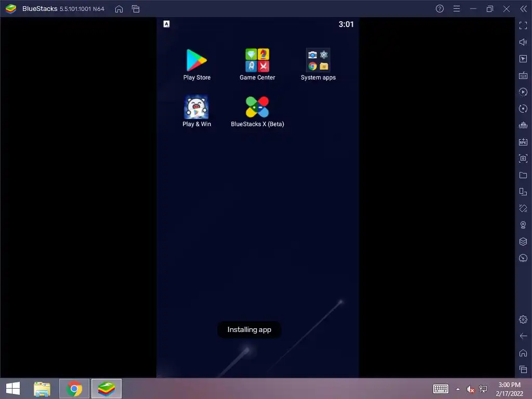Open recent apps icon at sidebar bottom
Screen dimensions: 532x399
pos(523,369)
